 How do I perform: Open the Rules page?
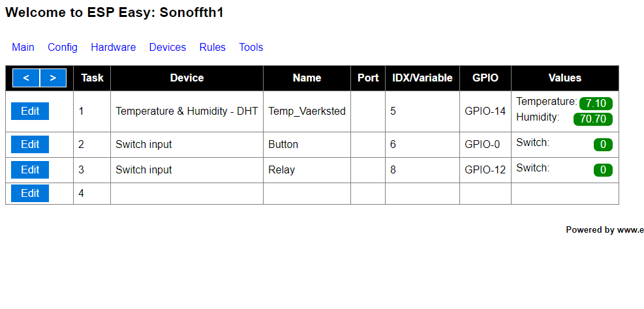click(213, 47)
